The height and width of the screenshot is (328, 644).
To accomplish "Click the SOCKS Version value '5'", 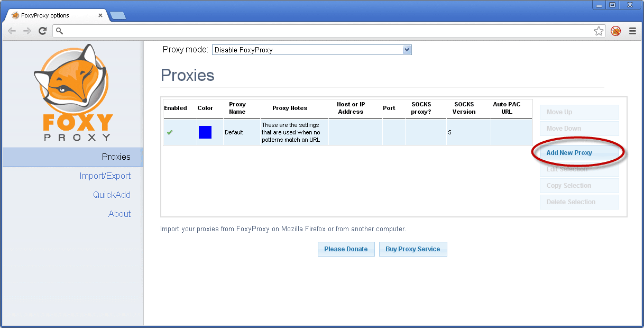I will 449,132.
